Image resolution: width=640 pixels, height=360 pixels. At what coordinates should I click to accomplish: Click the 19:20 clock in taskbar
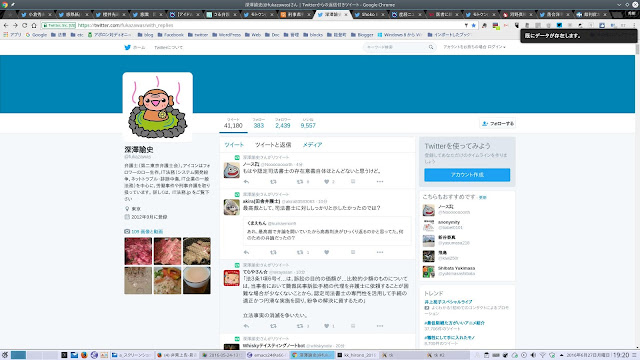click(620, 355)
